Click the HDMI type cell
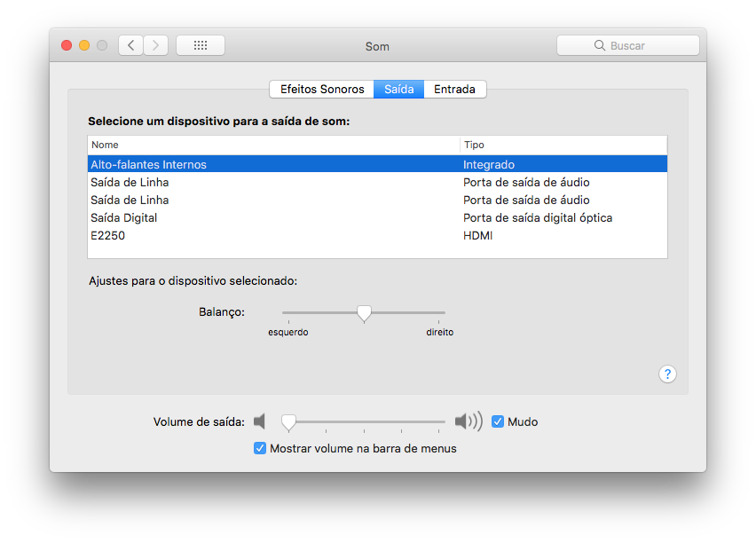The image size is (756, 543). pyautogui.click(x=477, y=236)
